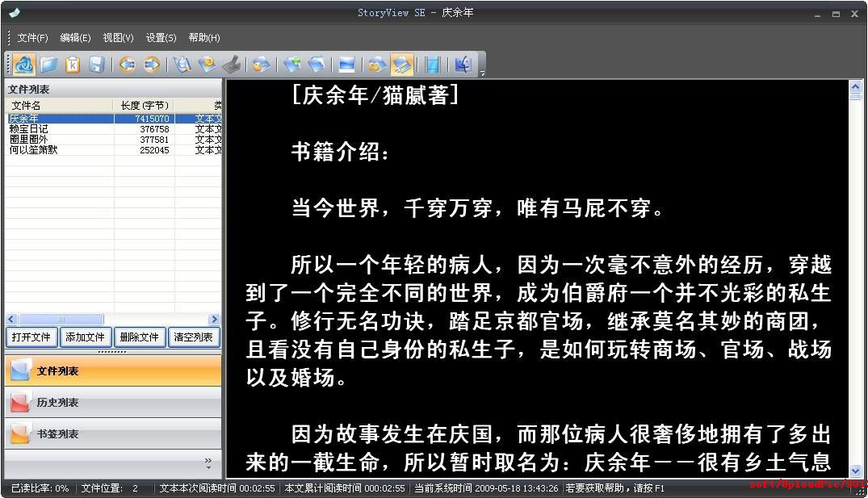The image size is (868, 498).
Task: Click reading pane scroll down arrow
Action: click(x=855, y=471)
